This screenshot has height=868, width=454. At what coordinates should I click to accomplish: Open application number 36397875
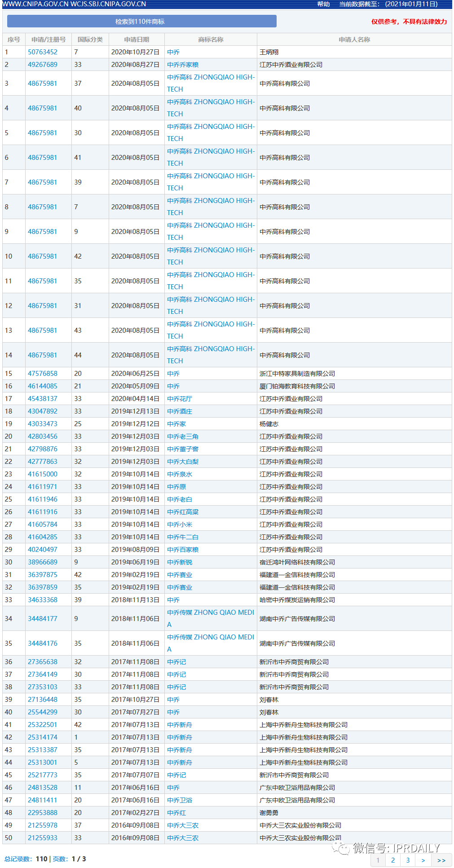point(43,575)
